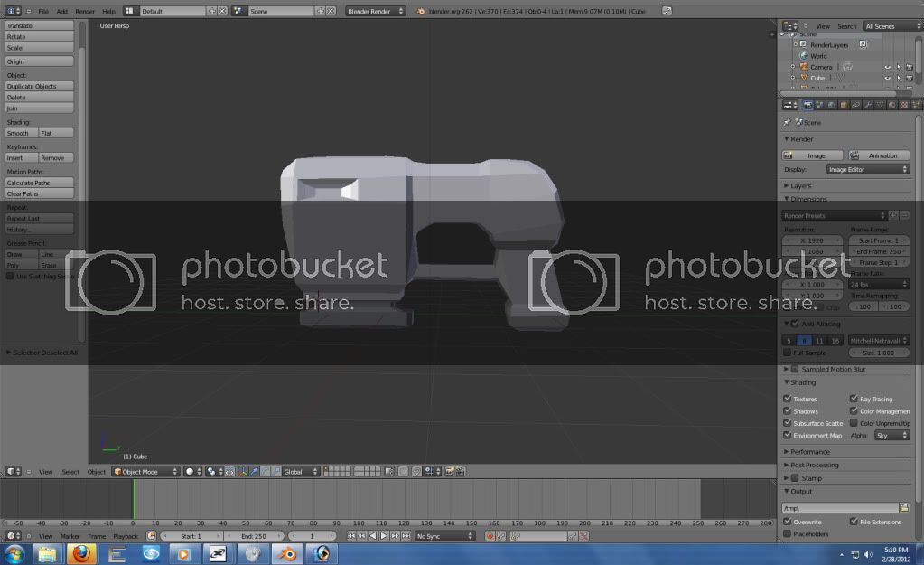Click the Animation render button
The width and height of the screenshot is (924, 565).
[879, 155]
